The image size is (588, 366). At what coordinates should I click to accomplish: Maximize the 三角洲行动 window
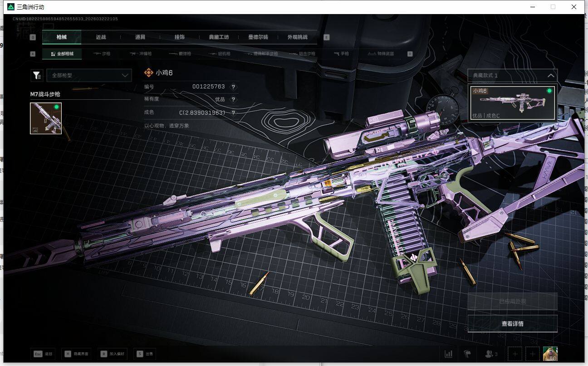click(x=553, y=7)
